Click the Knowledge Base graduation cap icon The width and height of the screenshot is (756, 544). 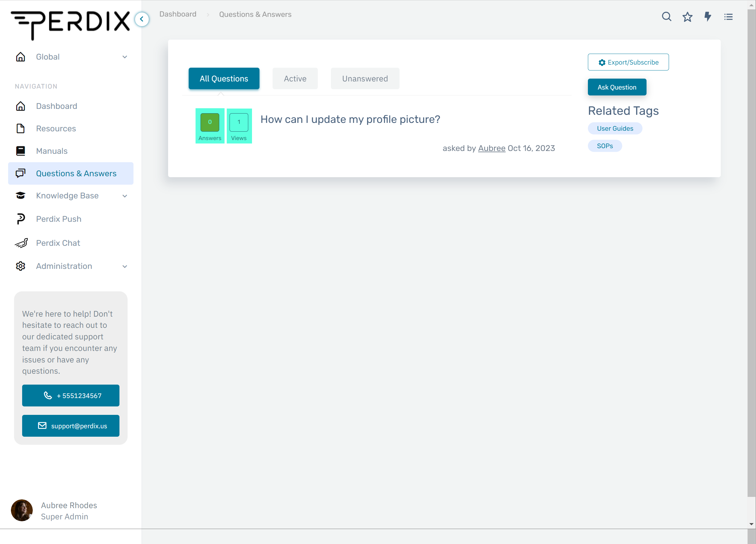[x=21, y=196]
